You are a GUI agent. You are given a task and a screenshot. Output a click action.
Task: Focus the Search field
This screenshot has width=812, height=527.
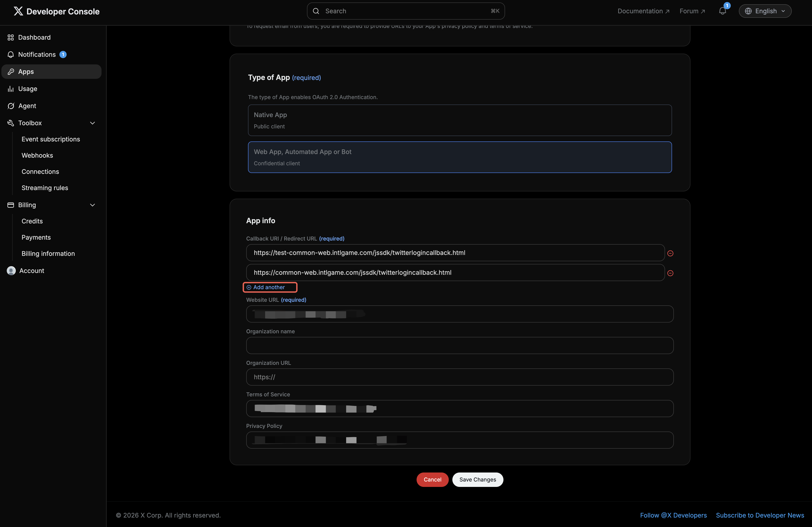point(406,11)
